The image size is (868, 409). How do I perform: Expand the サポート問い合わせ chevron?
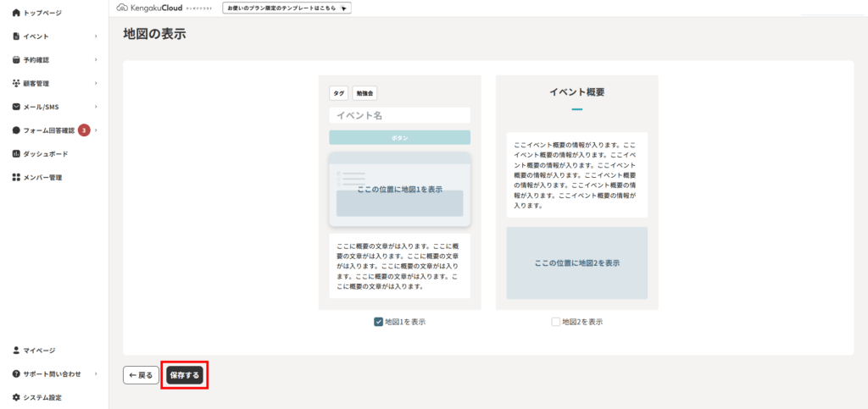pos(96,373)
